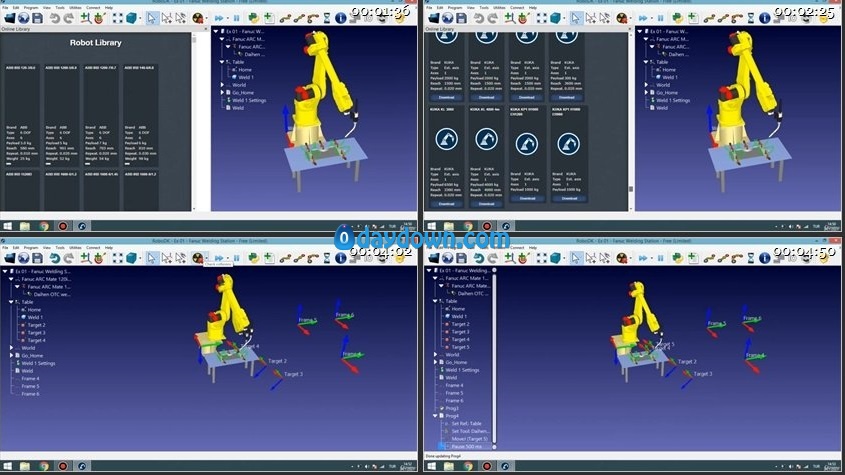Open Help menu in the 00:04:02 frame

coord(109,247)
